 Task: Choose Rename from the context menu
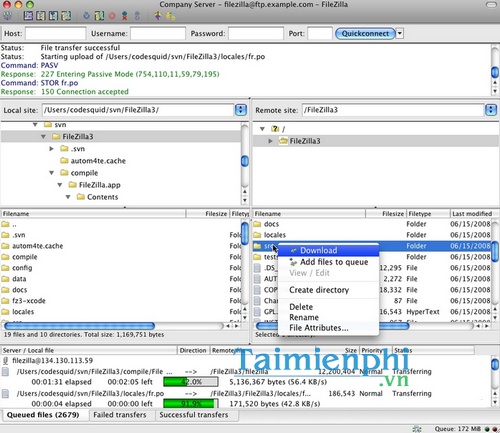click(328, 317)
